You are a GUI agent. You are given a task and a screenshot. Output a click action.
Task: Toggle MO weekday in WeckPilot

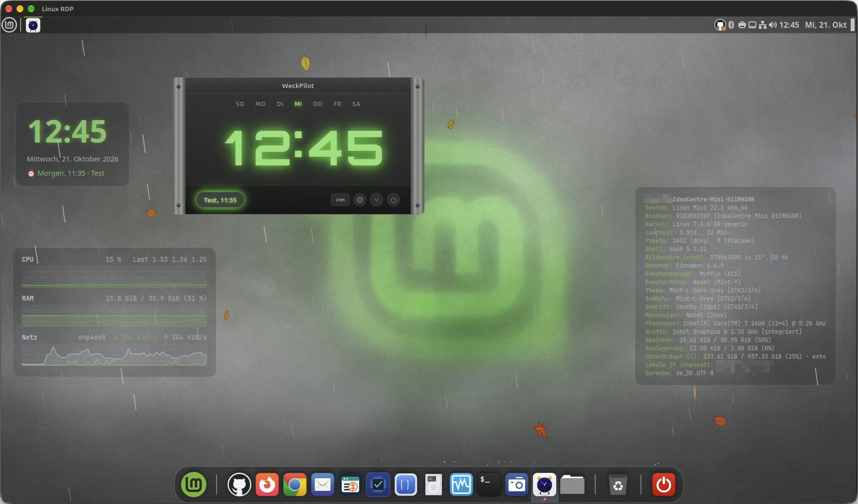click(x=260, y=104)
